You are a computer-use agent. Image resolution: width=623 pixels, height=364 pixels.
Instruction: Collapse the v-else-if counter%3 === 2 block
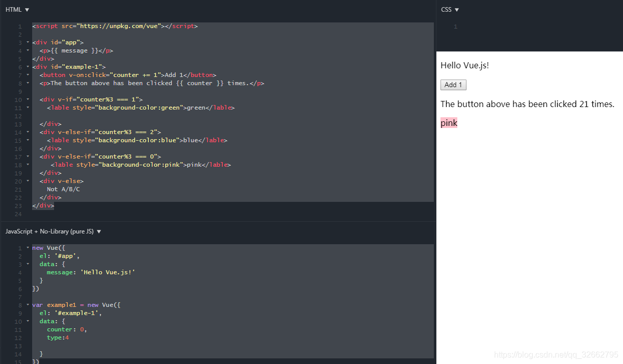[28, 132]
